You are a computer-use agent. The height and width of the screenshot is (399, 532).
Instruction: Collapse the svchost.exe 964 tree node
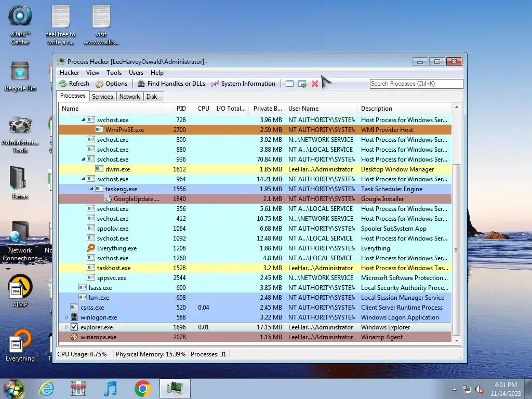coord(83,179)
